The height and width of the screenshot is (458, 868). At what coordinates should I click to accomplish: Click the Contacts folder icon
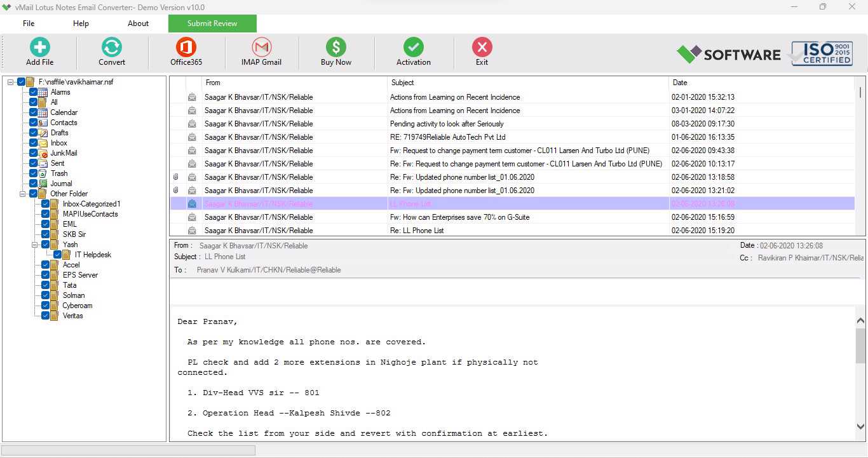(x=43, y=123)
